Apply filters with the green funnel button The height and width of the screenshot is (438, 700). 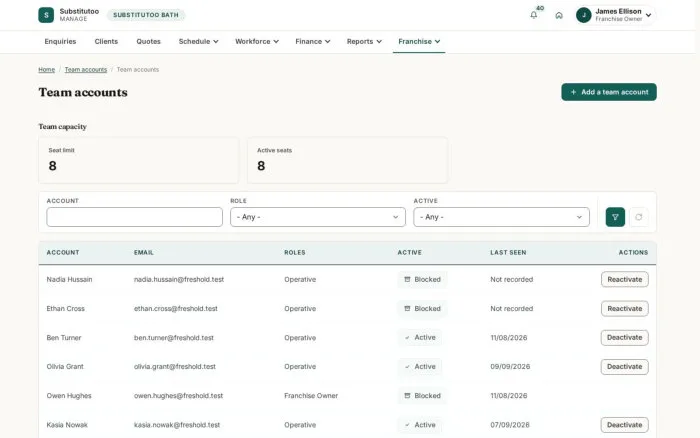pos(615,217)
